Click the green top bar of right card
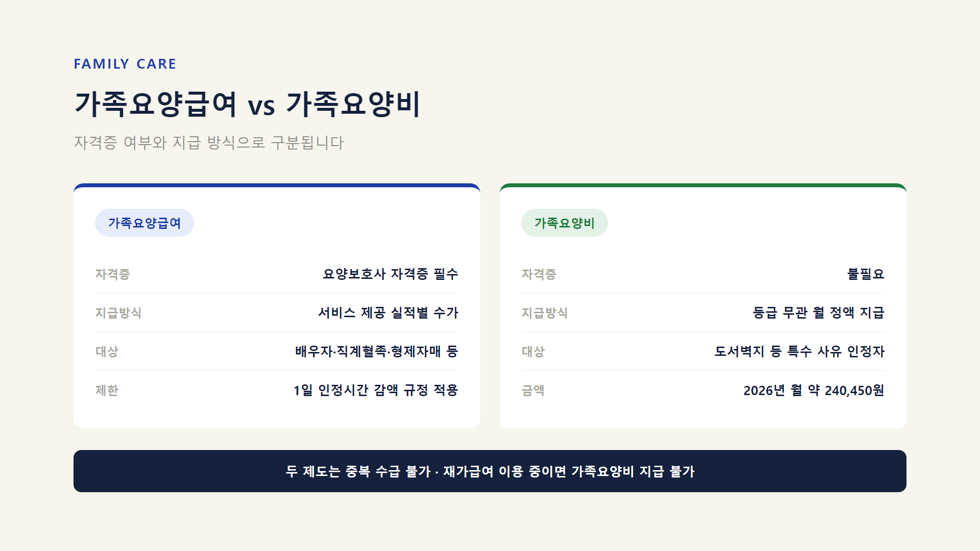Viewport: 980px width, 551px height. coord(703,185)
